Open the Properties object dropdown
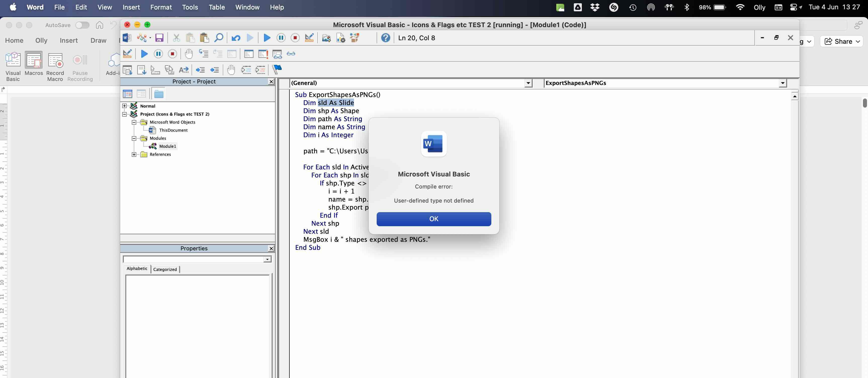The image size is (868, 378). (268, 259)
